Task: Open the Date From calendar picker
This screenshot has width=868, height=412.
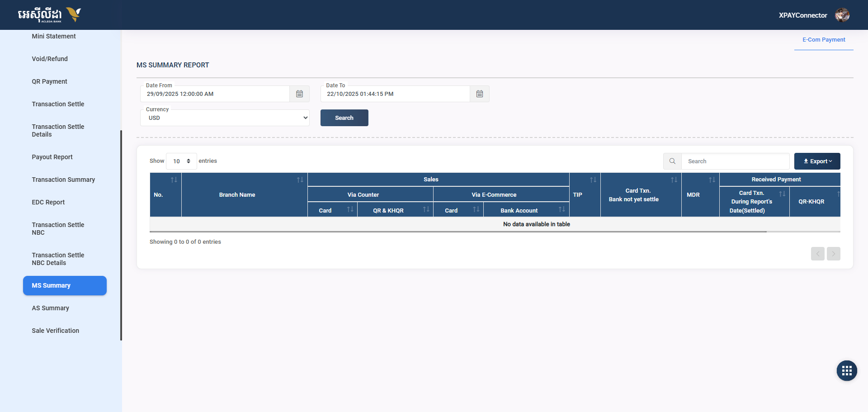Action: (x=299, y=94)
